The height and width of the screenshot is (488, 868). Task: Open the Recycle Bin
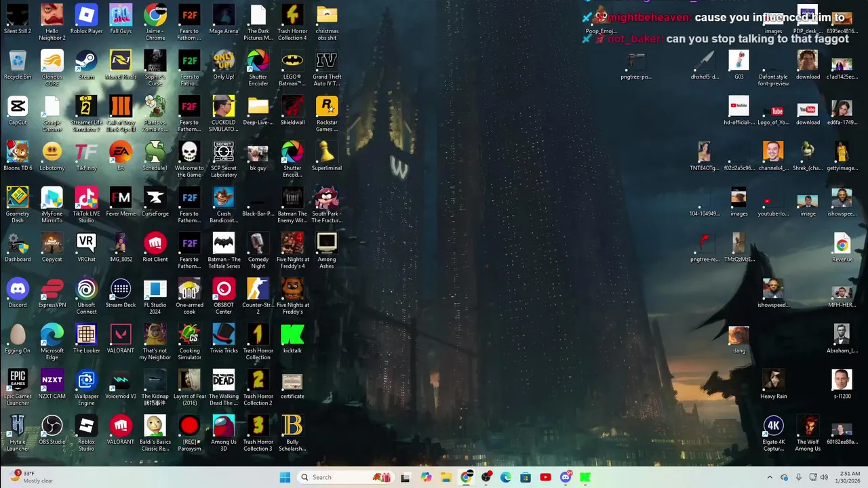pyautogui.click(x=18, y=66)
